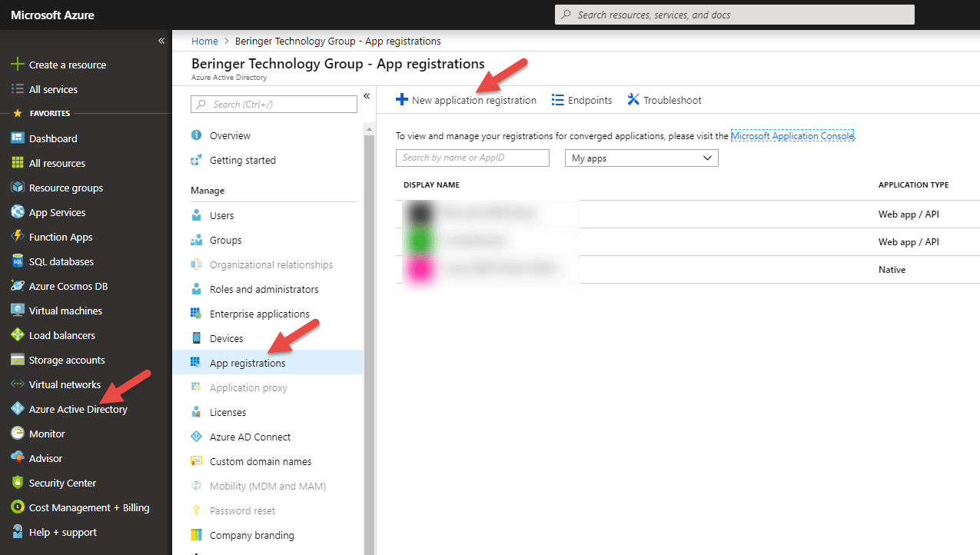This screenshot has height=555, width=980.
Task: Click the Cost Management + Billing icon
Action: pyautogui.click(x=18, y=507)
